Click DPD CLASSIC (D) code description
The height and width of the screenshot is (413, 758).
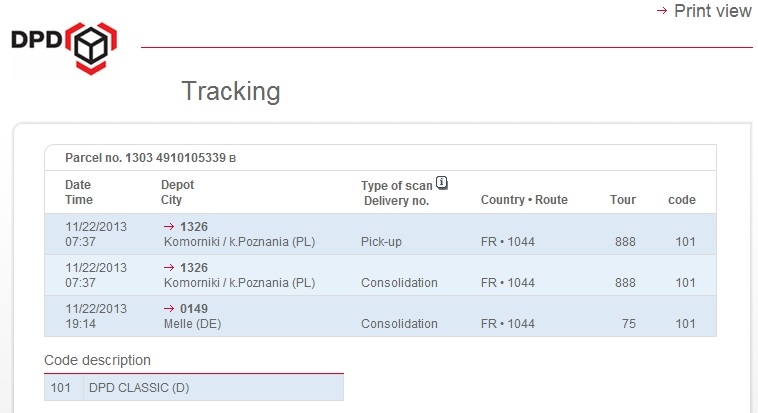click(x=139, y=387)
